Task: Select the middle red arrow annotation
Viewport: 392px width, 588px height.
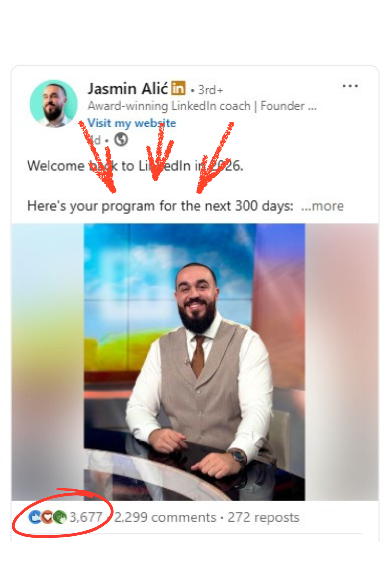Action: [x=158, y=152]
